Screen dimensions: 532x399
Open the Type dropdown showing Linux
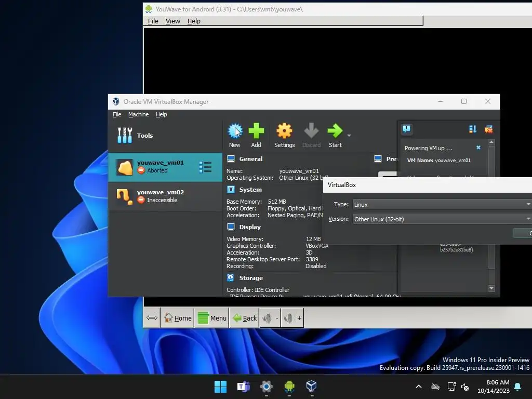coord(442,205)
